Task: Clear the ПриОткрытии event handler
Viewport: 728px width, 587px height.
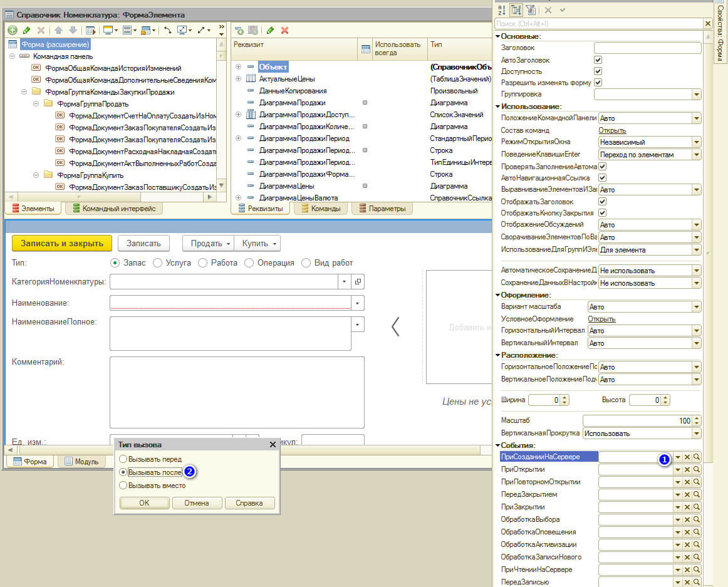Action: (x=687, y=470)
